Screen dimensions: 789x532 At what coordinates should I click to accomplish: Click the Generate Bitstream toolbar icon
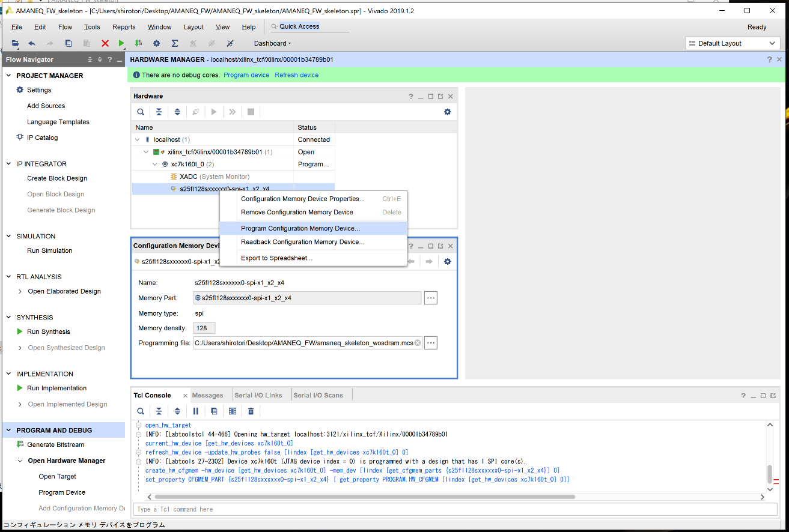coord(139,43)
